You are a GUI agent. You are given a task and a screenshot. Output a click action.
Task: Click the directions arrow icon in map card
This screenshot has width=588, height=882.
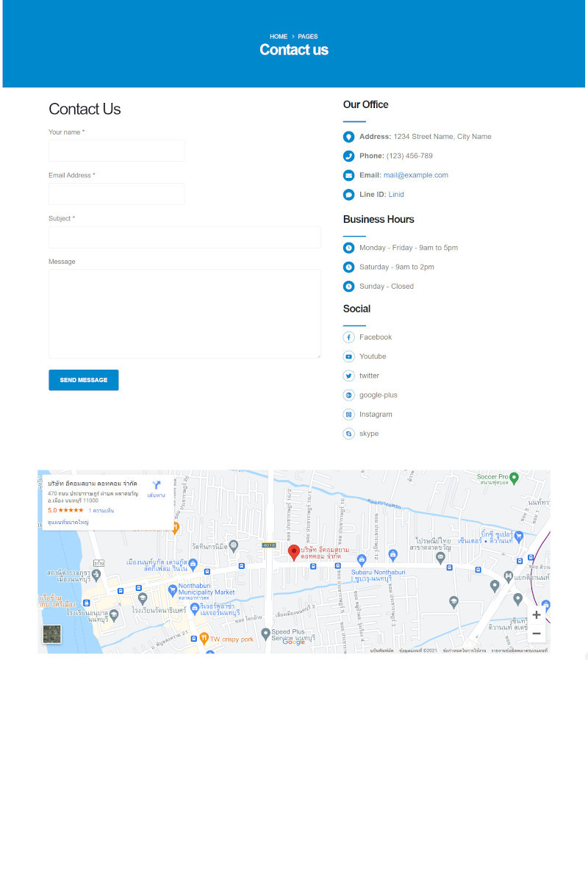[x=156, y=485]
